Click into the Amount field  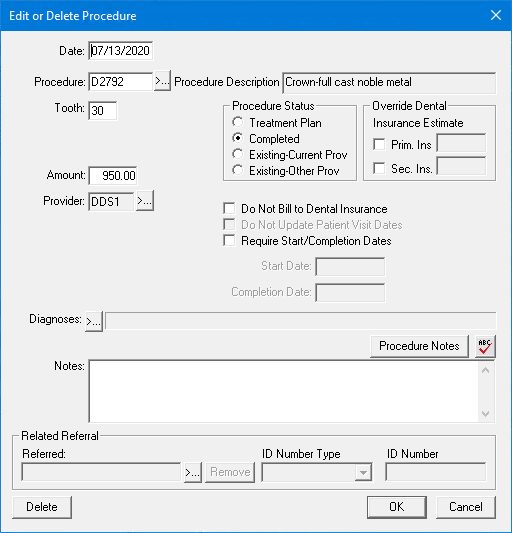(113, 175)
